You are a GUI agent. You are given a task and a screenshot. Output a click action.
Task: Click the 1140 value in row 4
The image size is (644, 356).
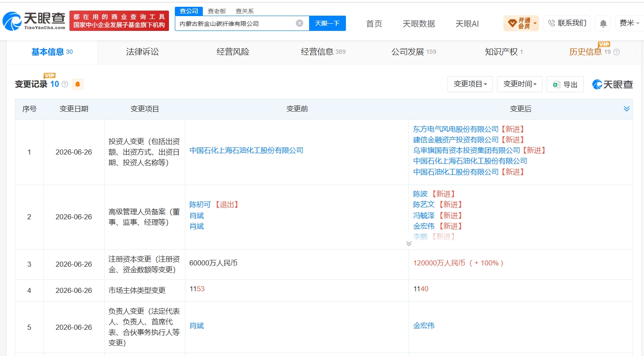click(x=421, y=289)
